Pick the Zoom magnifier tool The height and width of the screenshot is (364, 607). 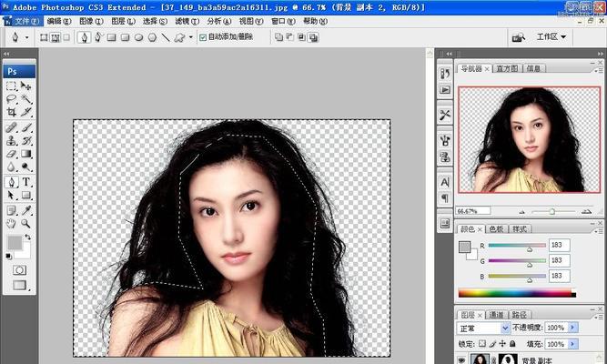[26, 224]
